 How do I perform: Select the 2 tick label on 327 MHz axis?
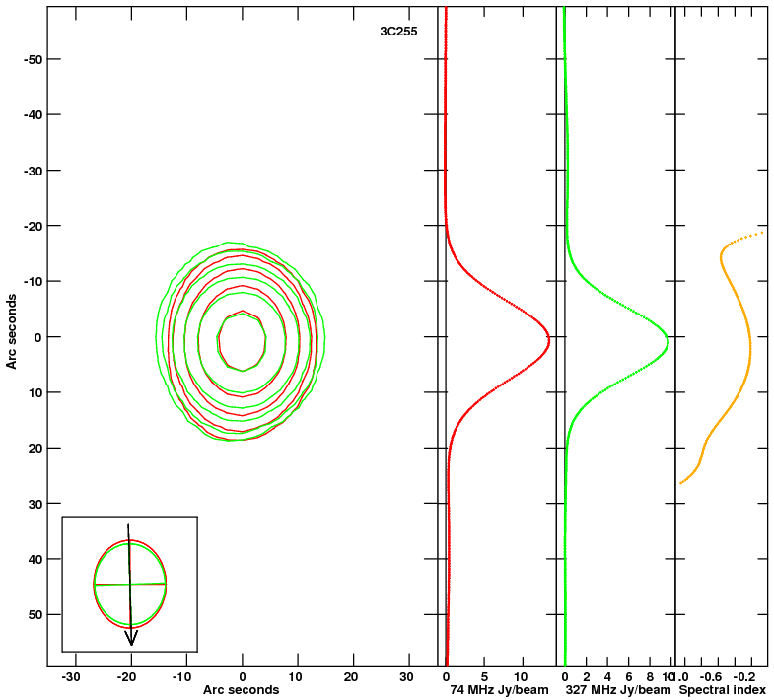pos(587,676)
